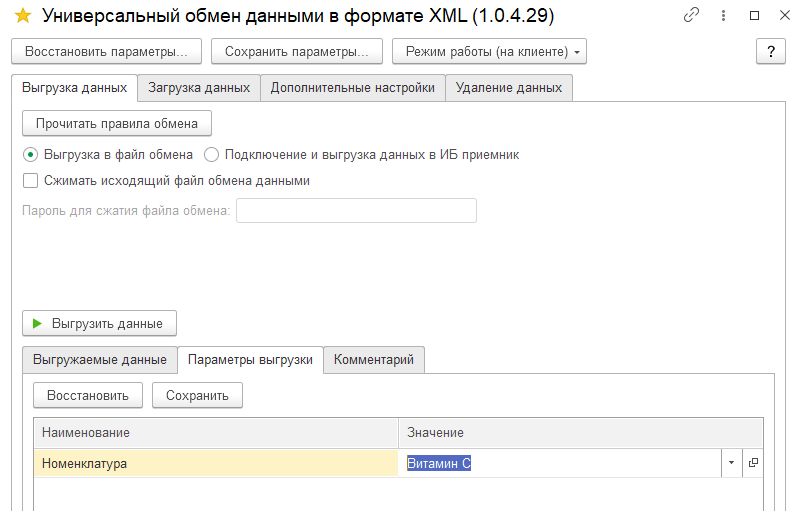This screenshot has width=801, height=511.
Task: Open the dropdown arrow in the Значение field
Action: [x=731, y=463]
